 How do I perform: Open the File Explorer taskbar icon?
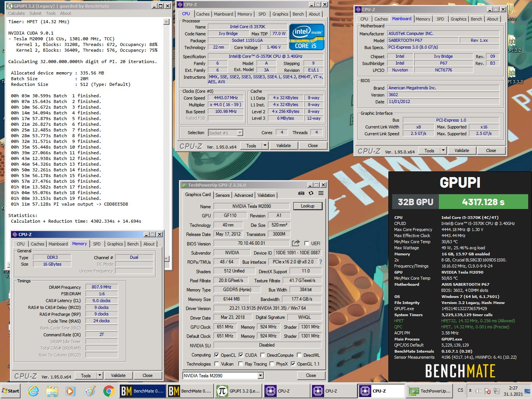point(52,391)
